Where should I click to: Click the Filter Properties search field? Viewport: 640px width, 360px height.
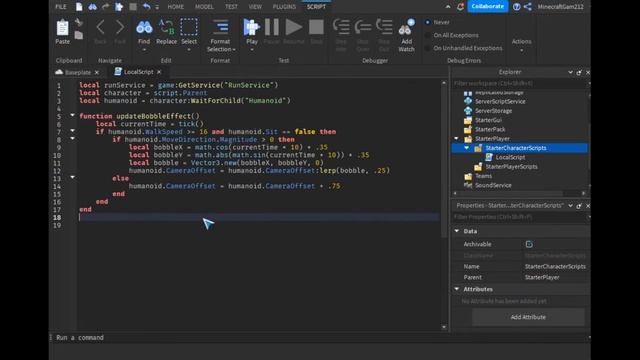519,217
